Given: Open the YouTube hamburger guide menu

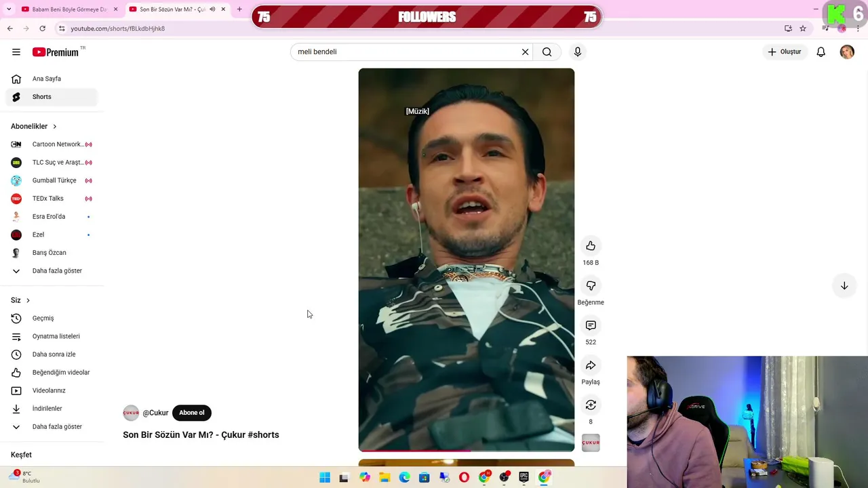Looking at the screenshot, I should pyautogui.click(x=16, y=52).
